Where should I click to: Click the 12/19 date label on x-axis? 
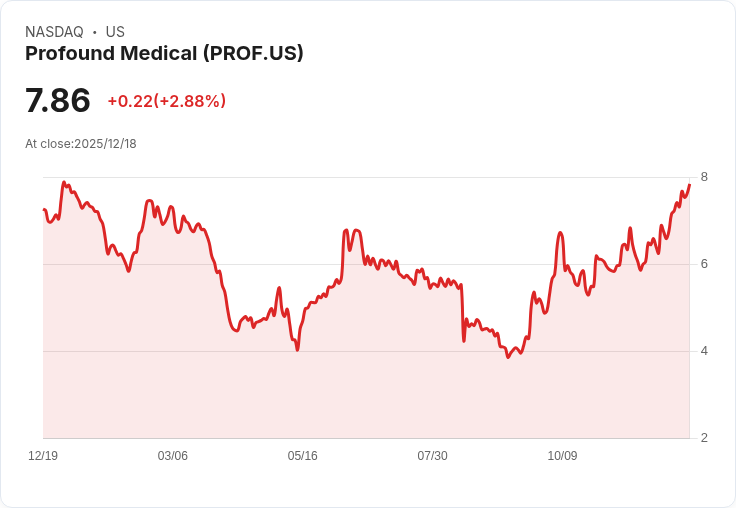click(x=43, y=456)
